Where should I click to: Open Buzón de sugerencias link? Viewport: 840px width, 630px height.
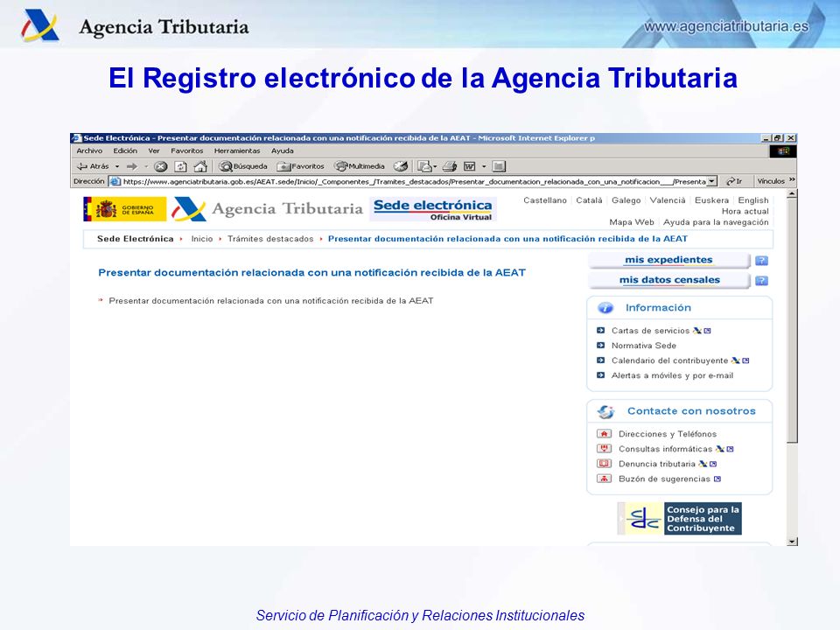[664, 479]
